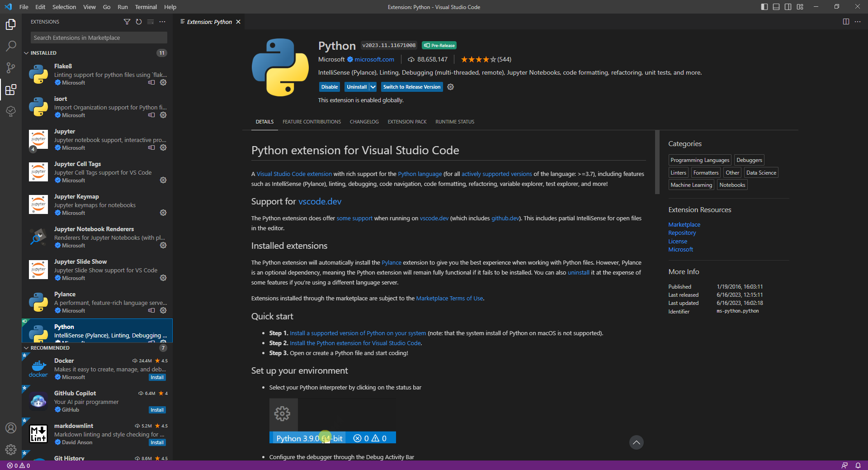Disable the Python extension
The width and height of the screenshot is (868, 470).
pos(330,87)
